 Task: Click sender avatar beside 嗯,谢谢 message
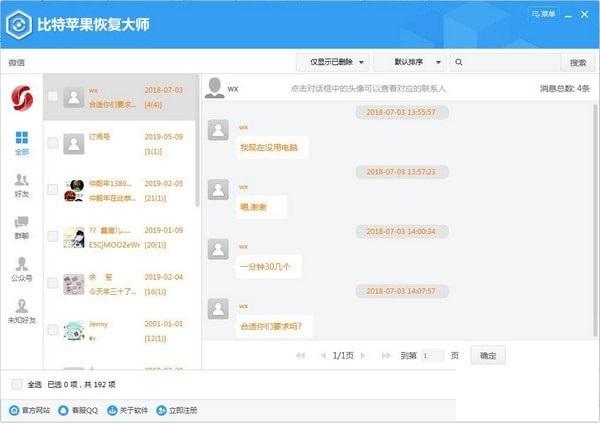point(218,189)
